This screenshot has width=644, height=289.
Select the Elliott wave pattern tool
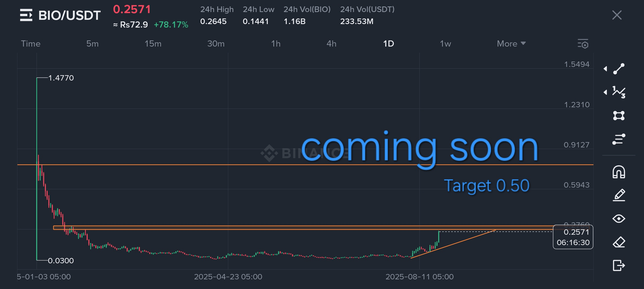619,92
